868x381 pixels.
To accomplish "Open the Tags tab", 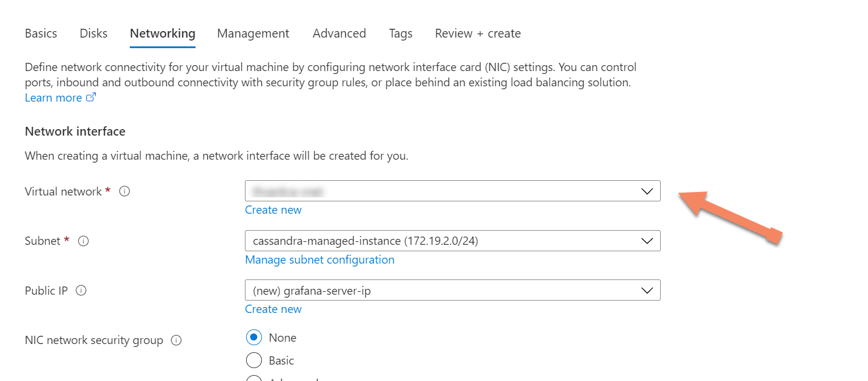I will pyautogui.click(x=401, y=33).
